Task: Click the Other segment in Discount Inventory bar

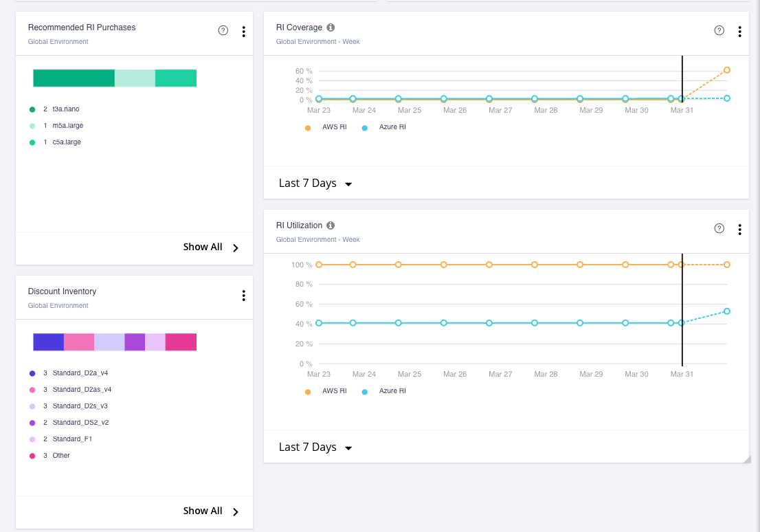Action: point(181,342)
